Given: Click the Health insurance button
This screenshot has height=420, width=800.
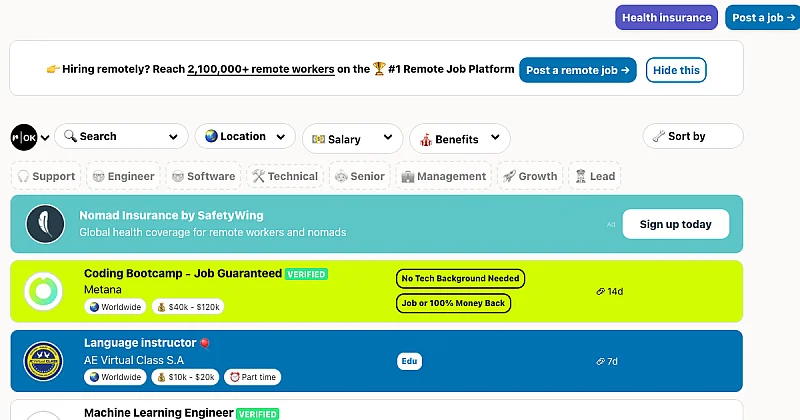Looking at the screenshot, I should click(x=666, y=17).
